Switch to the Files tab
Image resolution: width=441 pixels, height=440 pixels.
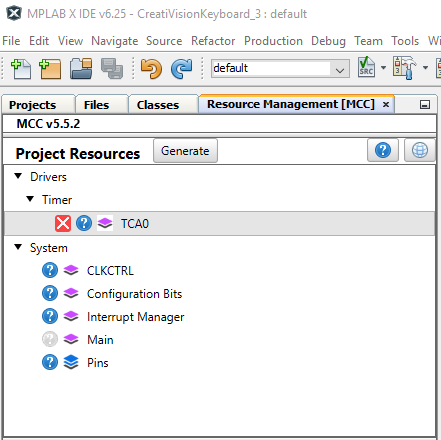[96, 105]
